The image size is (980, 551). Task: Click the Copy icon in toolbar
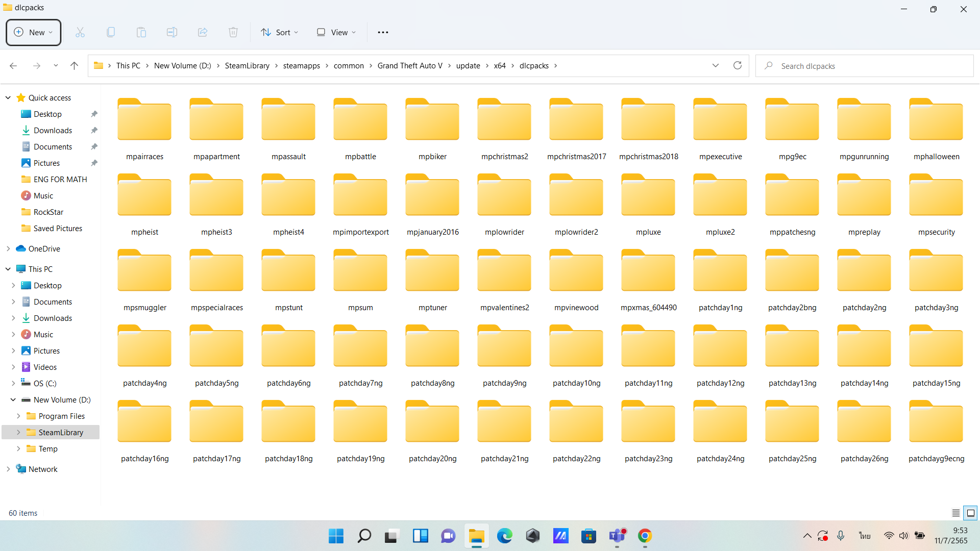[x=111, y=32]
